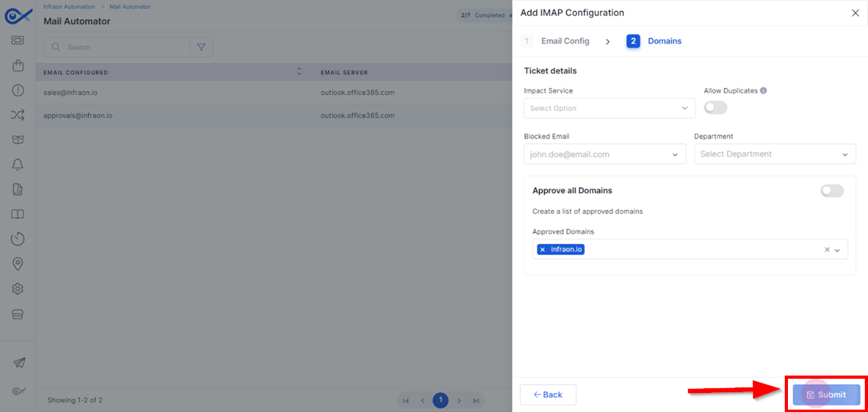The image size is (868, 412).
Task: Expand the Select Department dropdown
Action: pyautogui.click(x=775, y=154)
